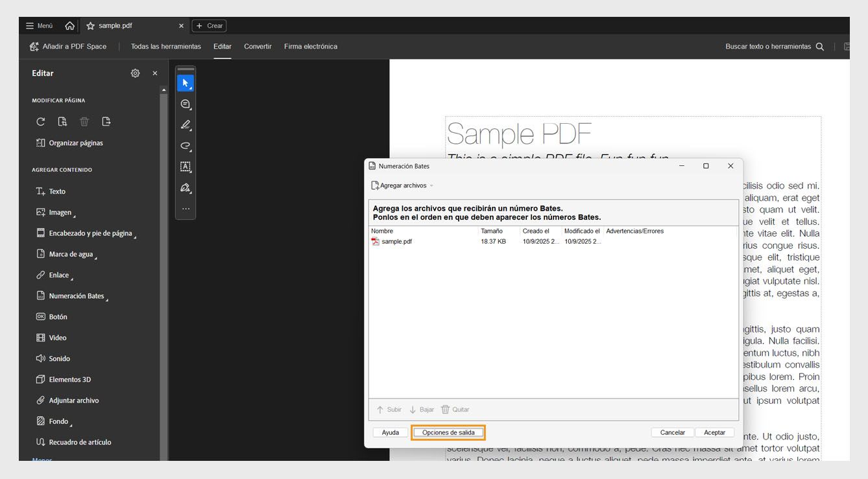
Task: Select the Botón tool
Action: click(x=51, y=317)
